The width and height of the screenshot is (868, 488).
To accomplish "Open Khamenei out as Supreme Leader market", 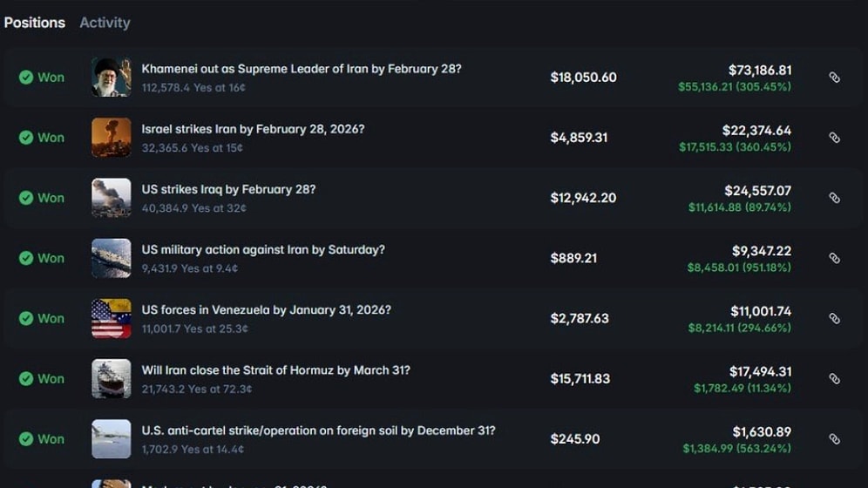I will 301,69.
